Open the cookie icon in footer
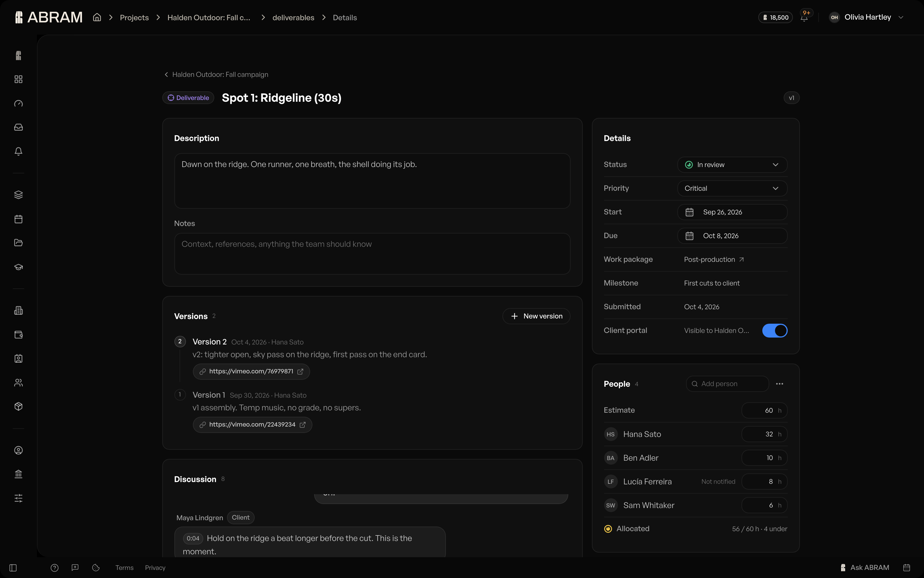Screen dimensions: 924x578 pos(96,568)
